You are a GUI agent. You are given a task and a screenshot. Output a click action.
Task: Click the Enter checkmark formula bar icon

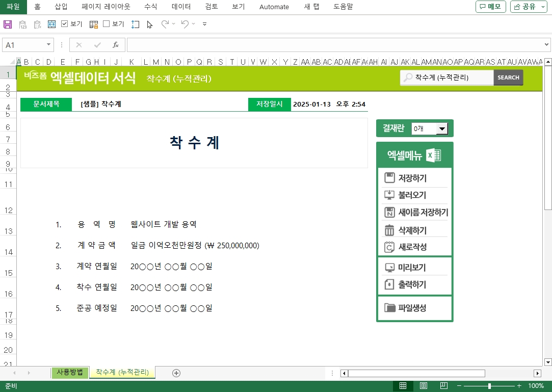pyautogui.click(x=97, y=45)
